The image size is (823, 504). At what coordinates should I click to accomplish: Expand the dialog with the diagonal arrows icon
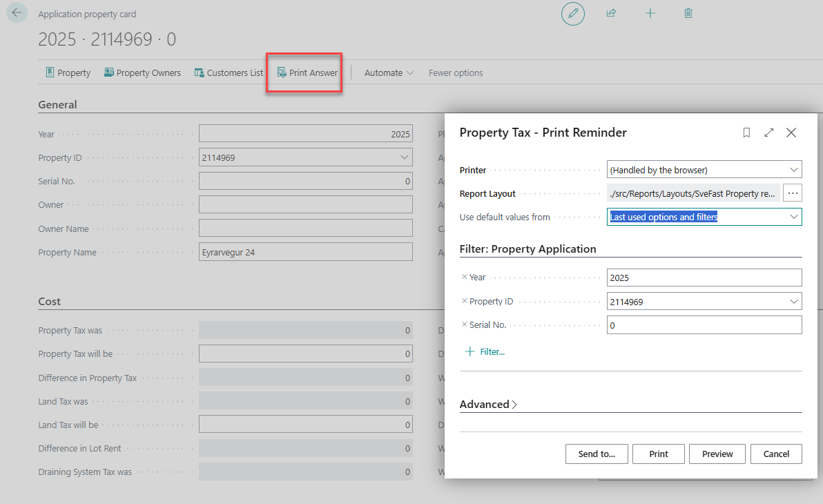(769, 133)
